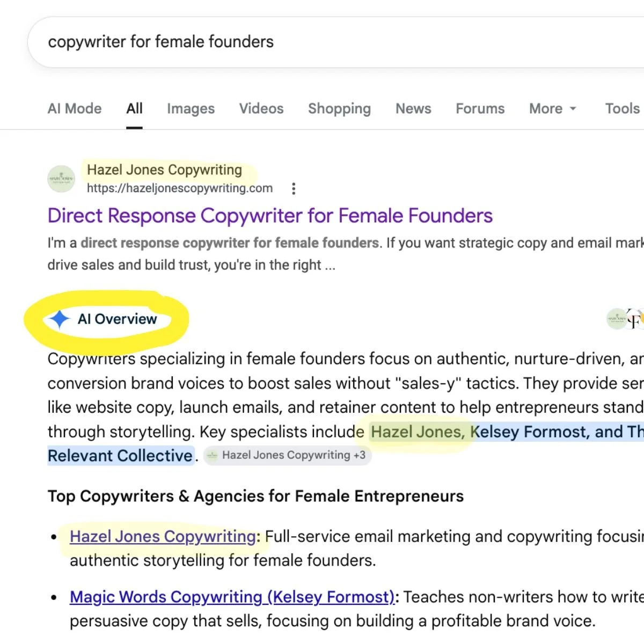Screen dimensions: 644x644
Task: Switch to the Images tab
Action: (x=191, y=108)
